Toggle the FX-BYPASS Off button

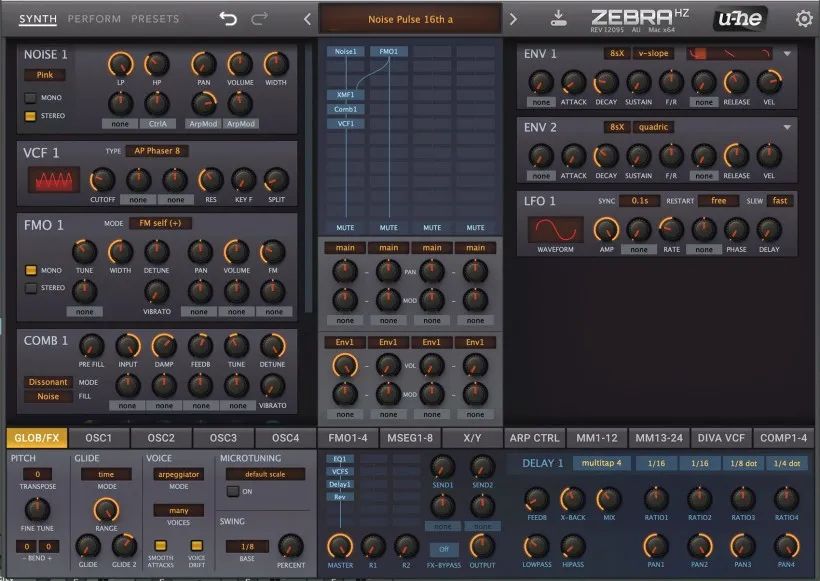(443, 549)
